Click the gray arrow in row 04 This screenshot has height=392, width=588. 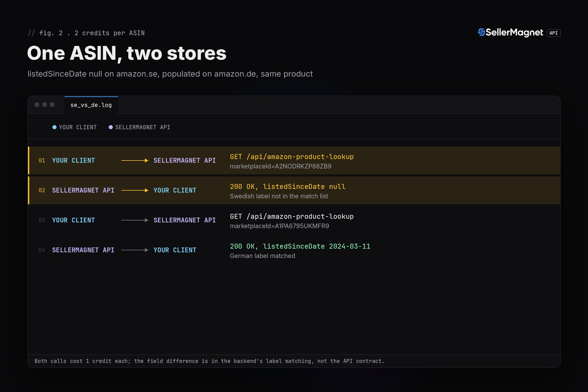coord(135,250)
